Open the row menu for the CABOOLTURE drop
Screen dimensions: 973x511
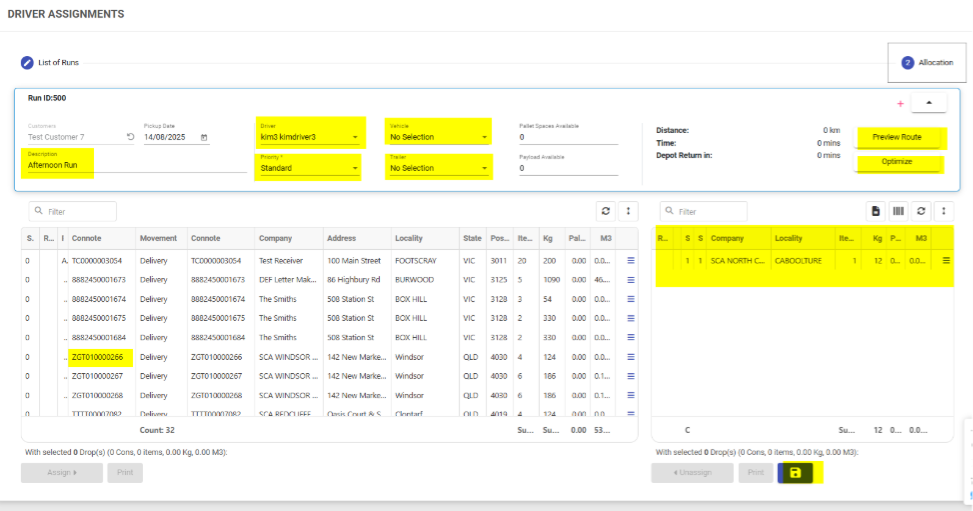946,260
